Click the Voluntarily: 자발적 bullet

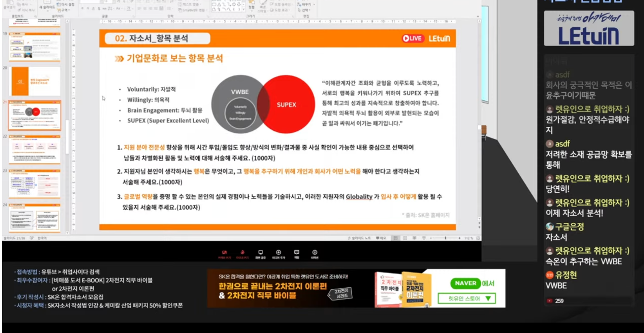152,89
